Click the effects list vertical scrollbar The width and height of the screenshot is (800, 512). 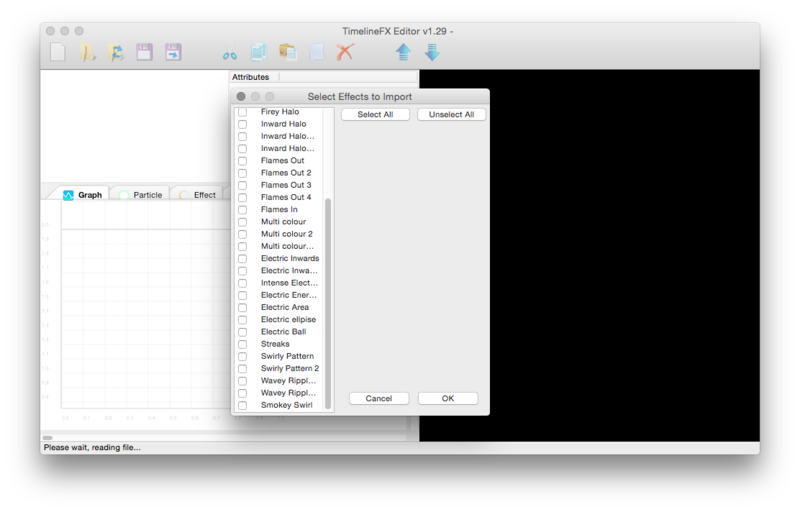328,303
